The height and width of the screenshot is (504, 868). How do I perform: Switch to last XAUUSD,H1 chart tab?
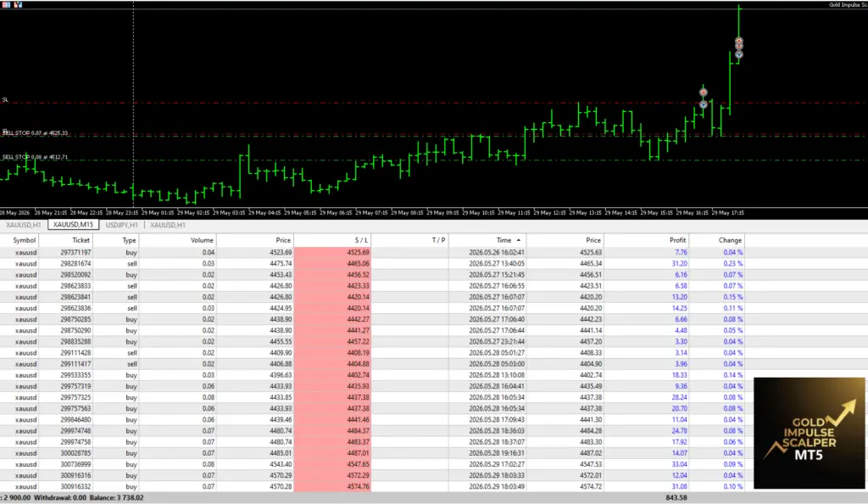pyautogui.click(x=168, y=225)
